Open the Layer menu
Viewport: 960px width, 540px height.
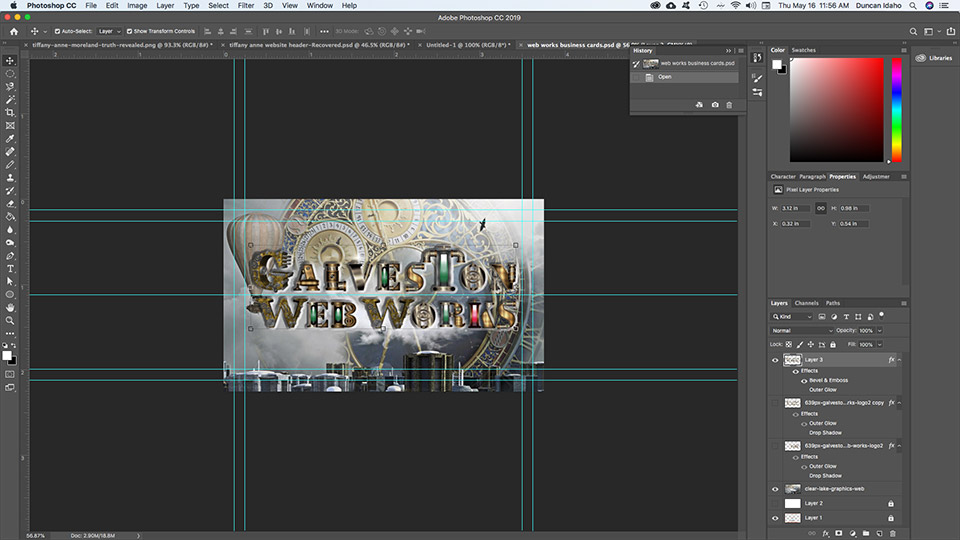(165, 6)
